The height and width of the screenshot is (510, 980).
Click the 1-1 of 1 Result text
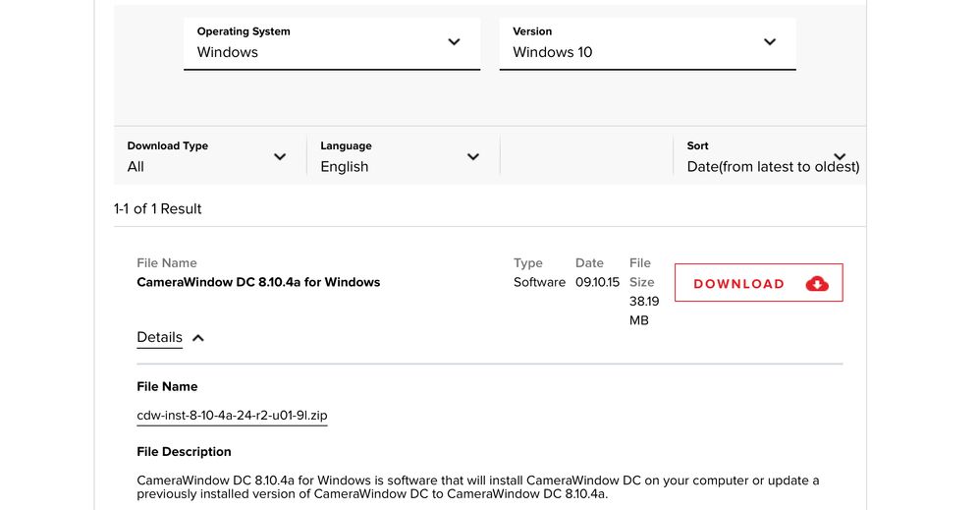(157, 209)
